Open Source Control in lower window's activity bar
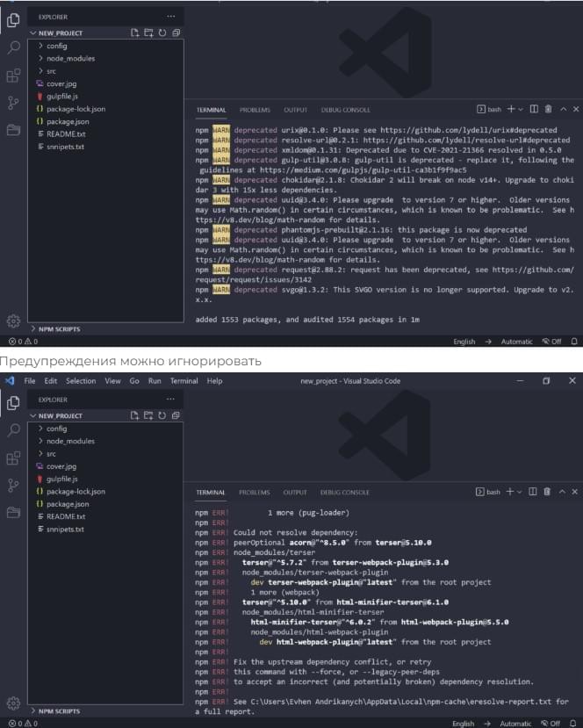This screenshot has height=728, width=583. [x=13, y=485]
